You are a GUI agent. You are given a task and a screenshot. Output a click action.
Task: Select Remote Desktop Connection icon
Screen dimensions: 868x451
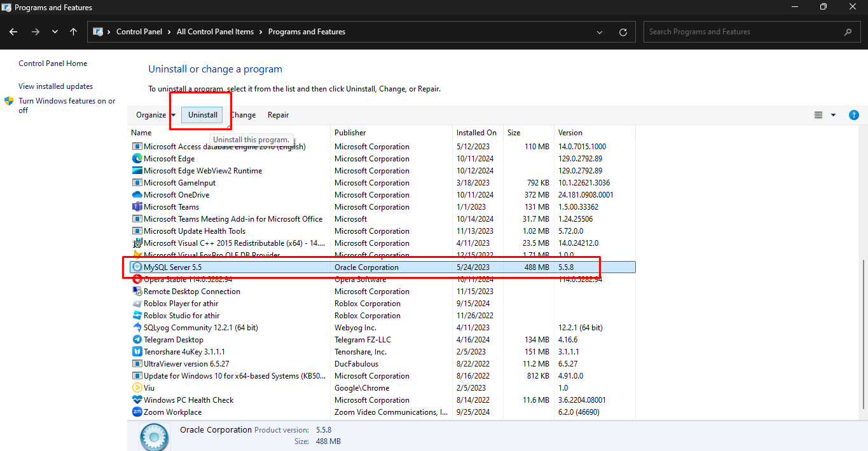point(137,292)
